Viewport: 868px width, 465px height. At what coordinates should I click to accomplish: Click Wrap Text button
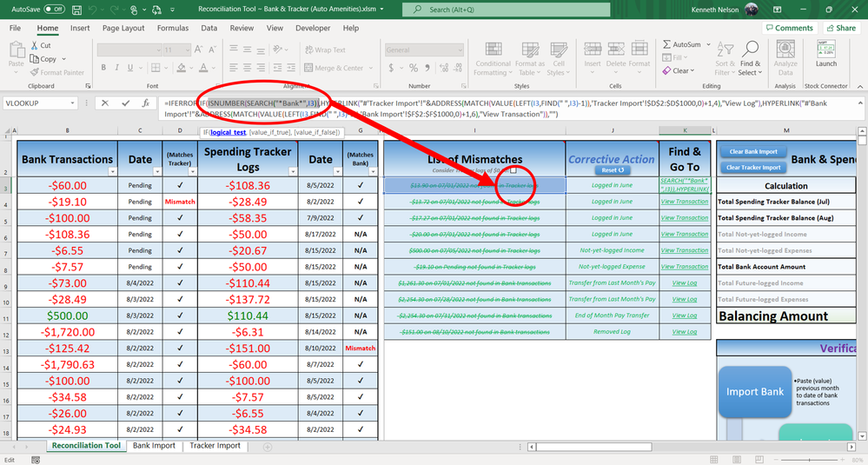click(x=325, y=50)
